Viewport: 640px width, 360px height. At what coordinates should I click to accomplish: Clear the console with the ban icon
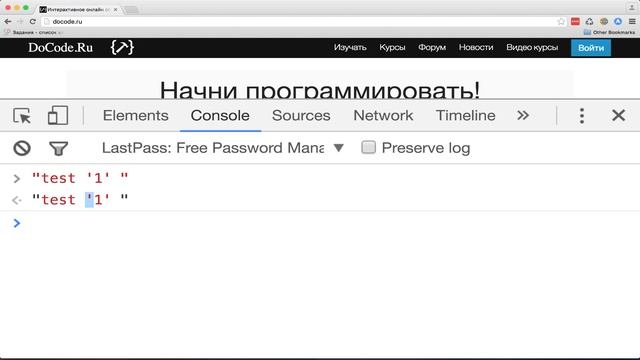[x=22, y=148]
